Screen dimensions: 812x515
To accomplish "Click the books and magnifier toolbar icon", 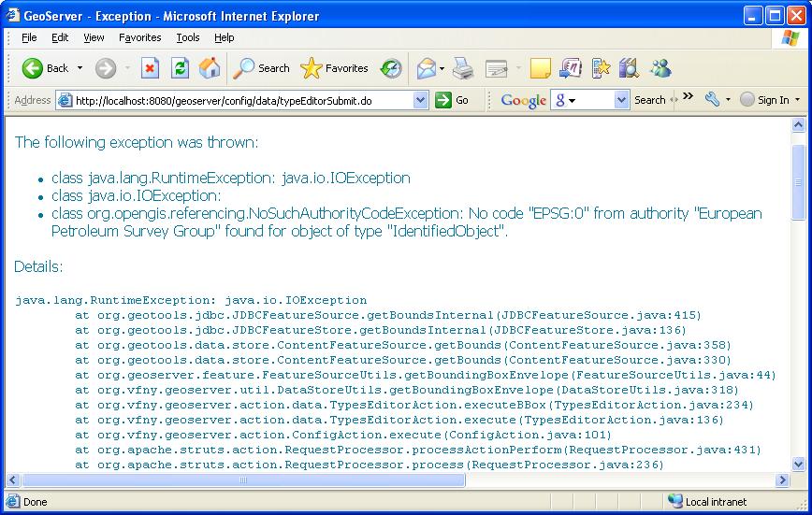I will coord(629,68).
